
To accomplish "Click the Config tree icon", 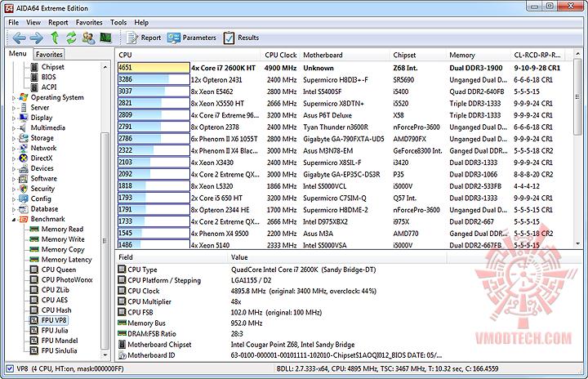I will [23, 198].
